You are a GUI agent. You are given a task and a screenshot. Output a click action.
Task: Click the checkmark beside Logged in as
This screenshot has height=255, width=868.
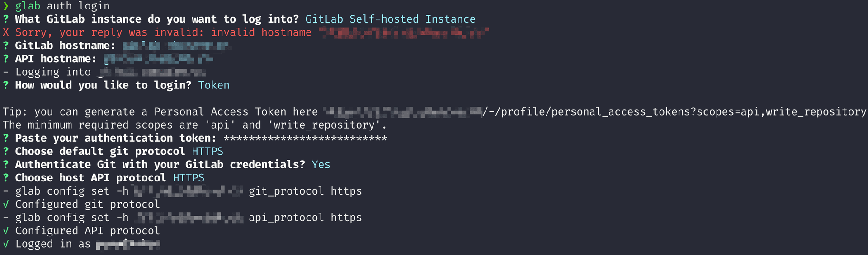click(6, 244)
